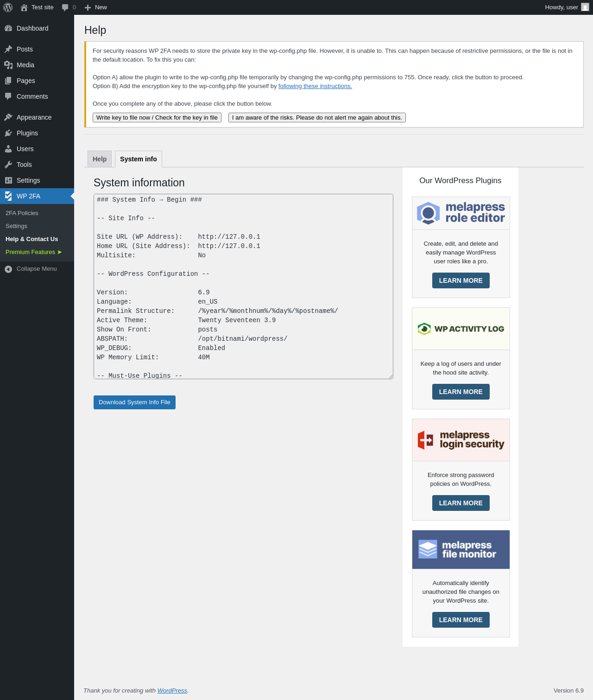Image resolution: width=593 pixels, height=700 pixels.
Task: Click the Settings sliders icon
Action: (x=8, y=180)
